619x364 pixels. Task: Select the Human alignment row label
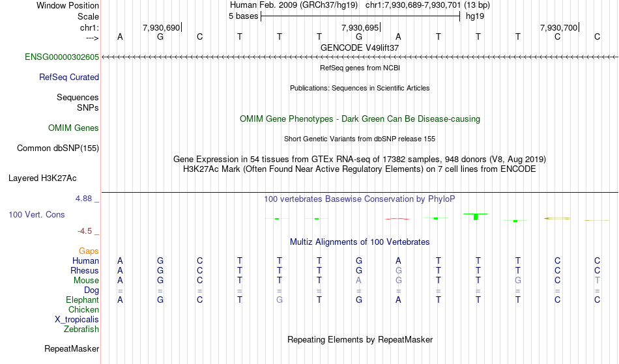coord(85,260)
